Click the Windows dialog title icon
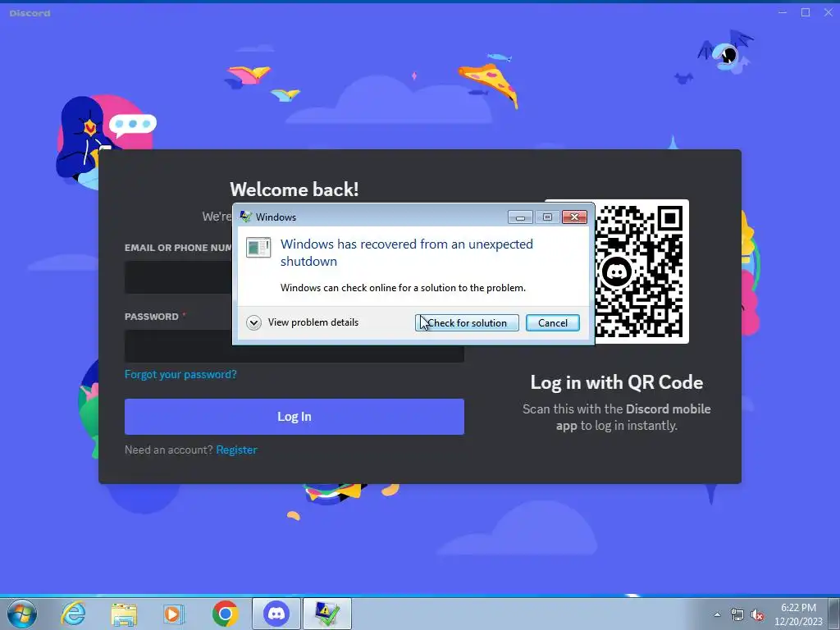 pyautogui.click(x=246, y=217)
